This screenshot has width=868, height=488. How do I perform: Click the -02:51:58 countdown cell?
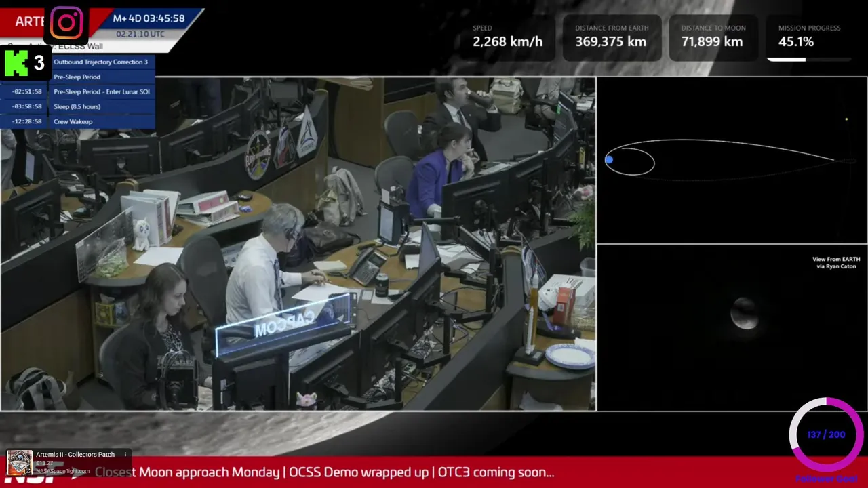26,91
